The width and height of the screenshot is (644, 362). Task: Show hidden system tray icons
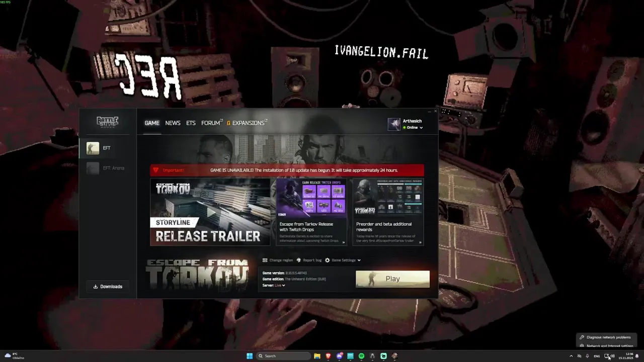[571, 356]
